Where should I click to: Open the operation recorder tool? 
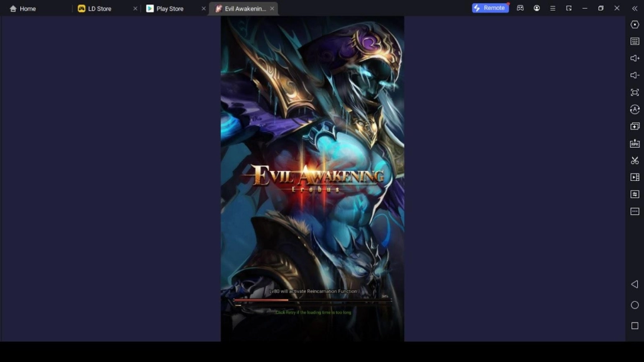(x=634, y=194)
